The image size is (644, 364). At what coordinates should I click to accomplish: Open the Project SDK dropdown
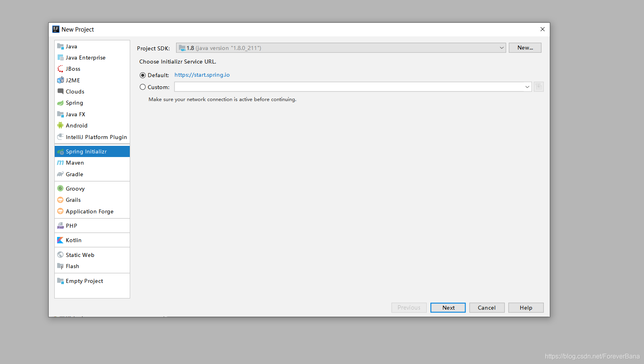341,48
